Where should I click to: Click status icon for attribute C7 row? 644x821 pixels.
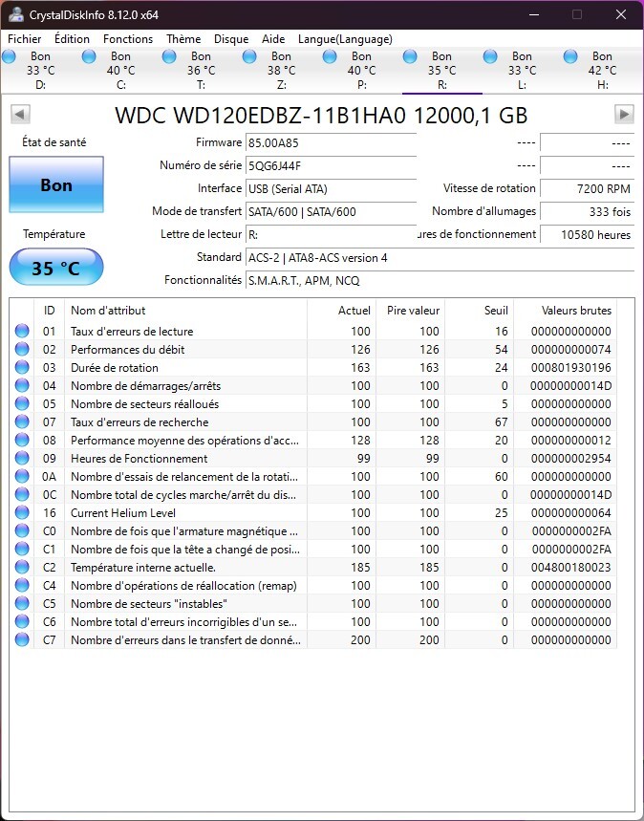coord(22,639)
